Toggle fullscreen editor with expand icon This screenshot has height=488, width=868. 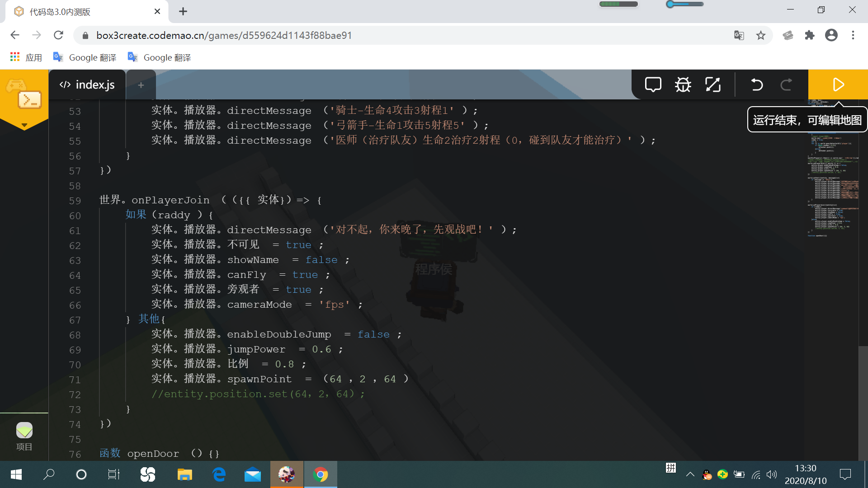click(x=713, y=84)
